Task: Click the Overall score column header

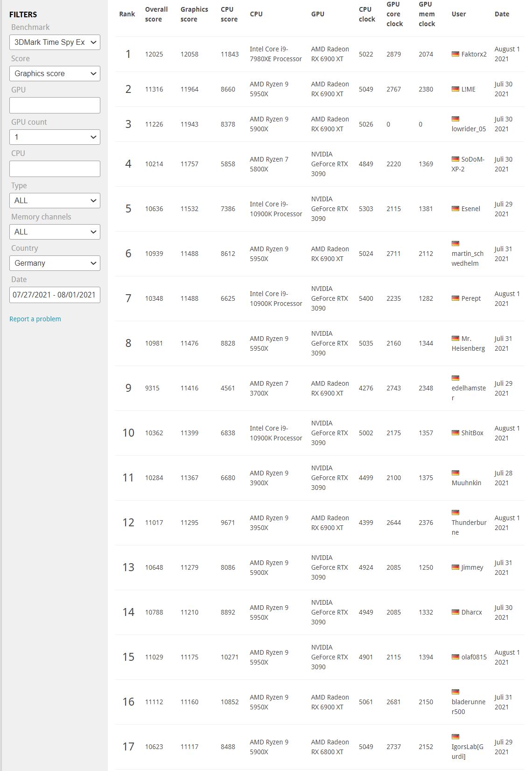Action: pyautogui.click(x=156, y=14)
